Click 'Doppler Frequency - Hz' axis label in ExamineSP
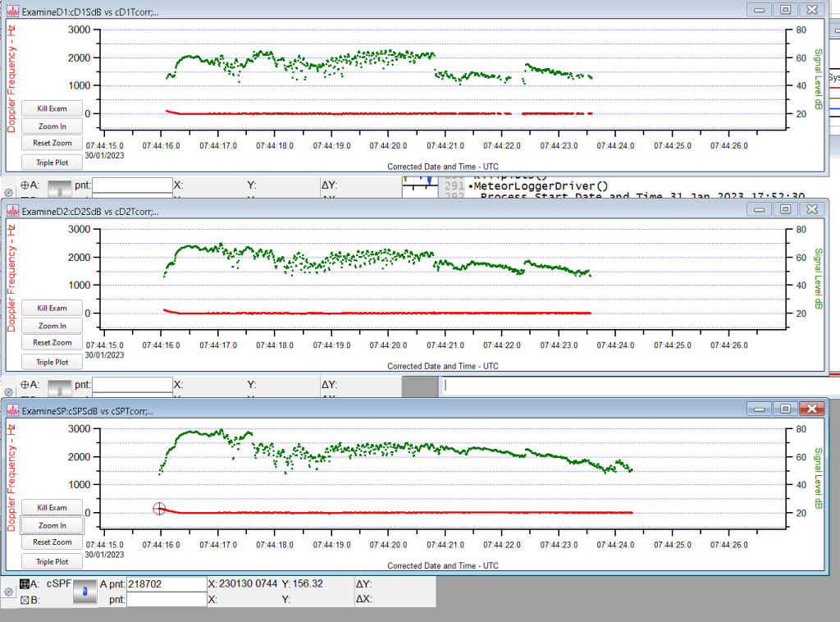This screenshot has width=840, height=622. tap(11, 478)
